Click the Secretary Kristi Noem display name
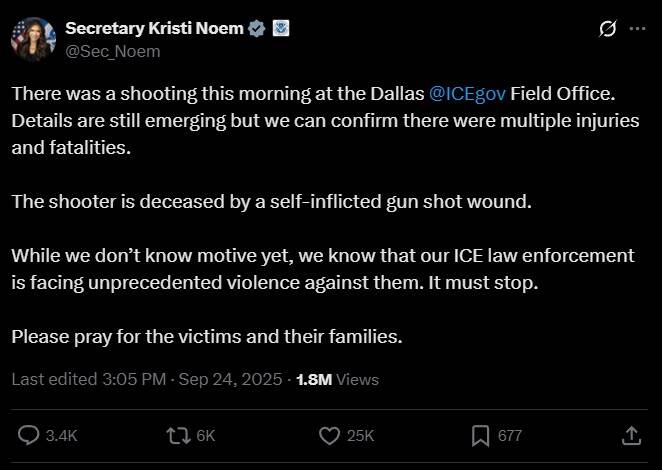Viewport: 662px width, 470px height. click(154, 28)
